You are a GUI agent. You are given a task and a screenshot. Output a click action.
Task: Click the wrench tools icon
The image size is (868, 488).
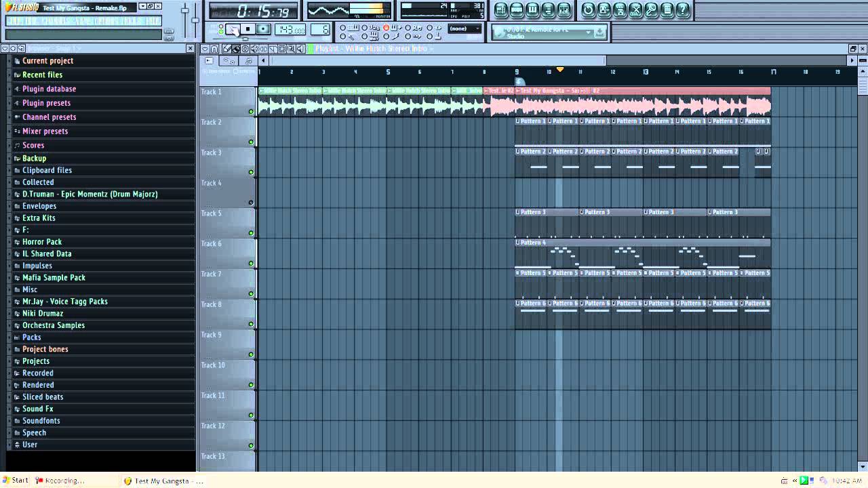[x=651, y=9]
